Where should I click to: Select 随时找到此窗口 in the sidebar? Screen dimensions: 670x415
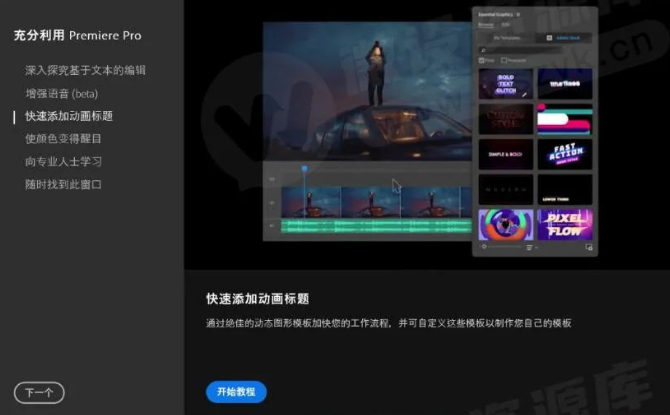tap(63, 184)
